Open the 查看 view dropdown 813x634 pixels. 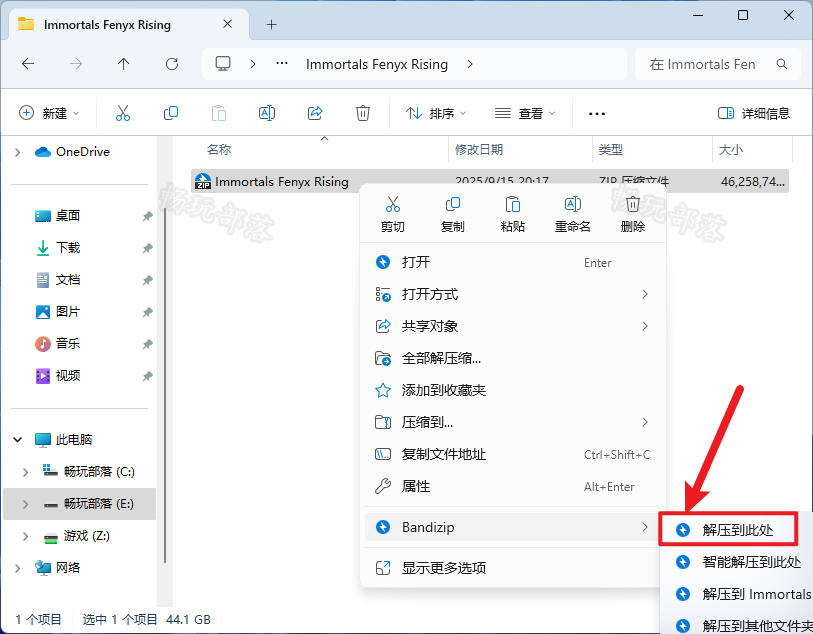(x=524, y=113)
